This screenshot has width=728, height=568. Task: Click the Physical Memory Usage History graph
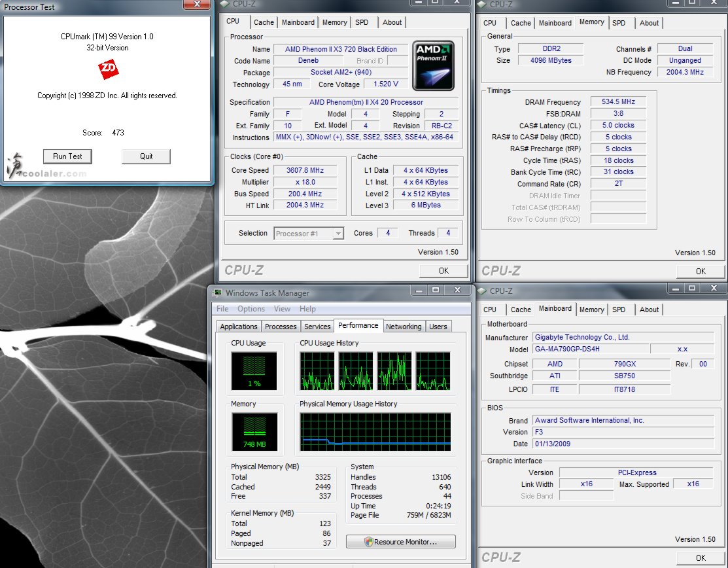tap(375, 432)
